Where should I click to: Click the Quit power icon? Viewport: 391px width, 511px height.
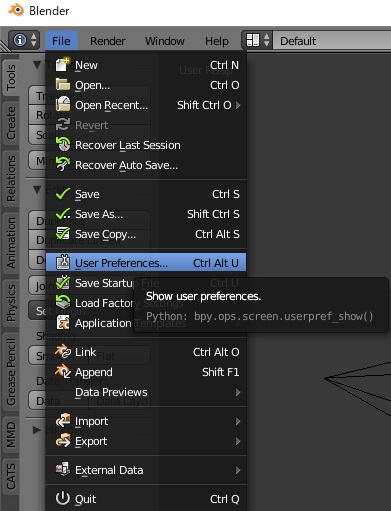(x=63, y=499)
